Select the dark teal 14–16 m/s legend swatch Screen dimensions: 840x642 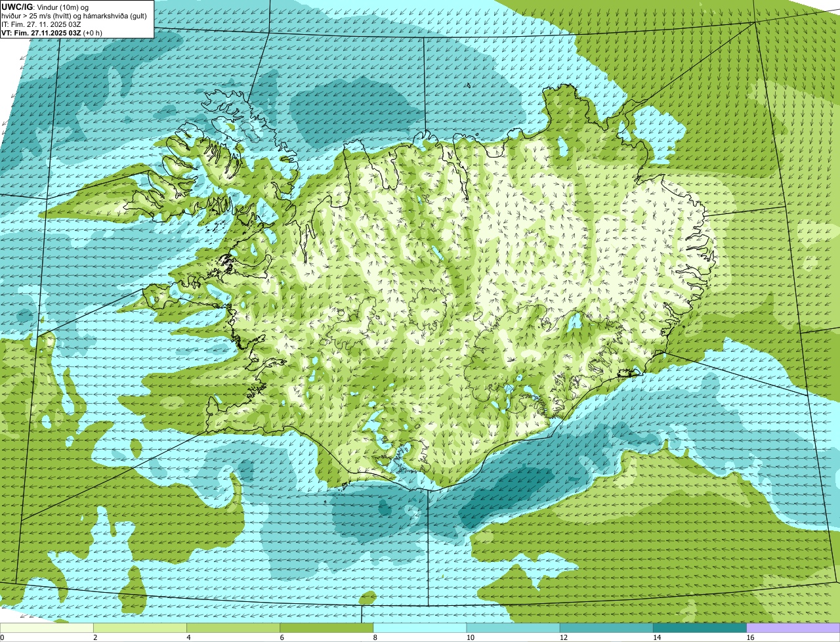700,628
